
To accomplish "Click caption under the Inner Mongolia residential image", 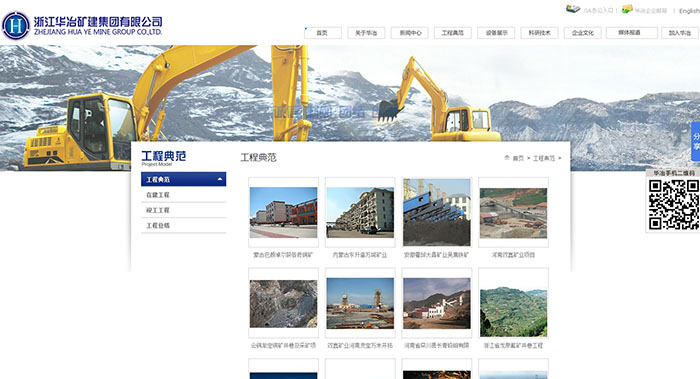I will point(360,255).
